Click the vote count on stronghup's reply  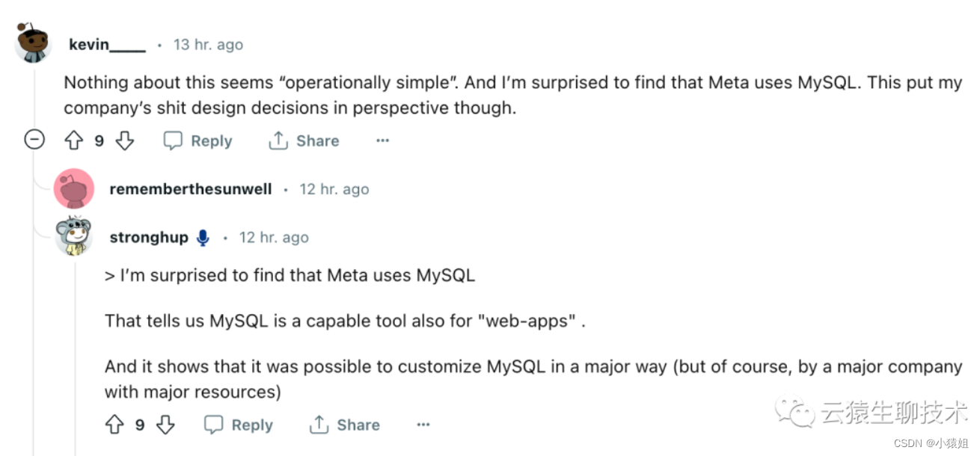(140, 425)
